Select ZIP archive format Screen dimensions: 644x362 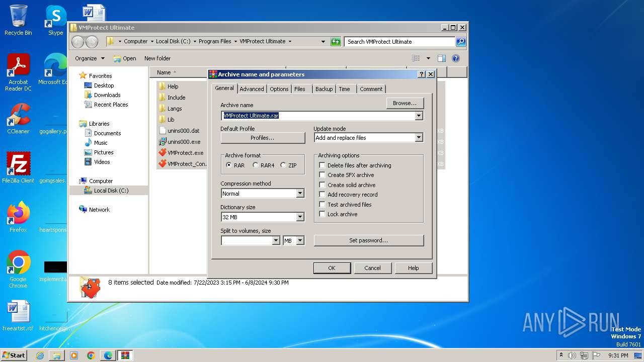(x=283, y=165)
